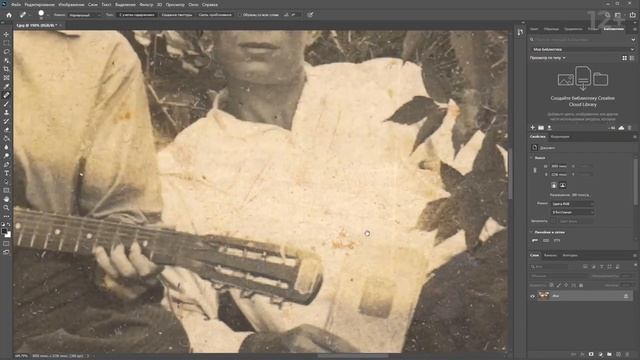Toggle lock all for the layer
Image resolution: width=640 pixels, height=360 pixels.
tap(581, 285)
